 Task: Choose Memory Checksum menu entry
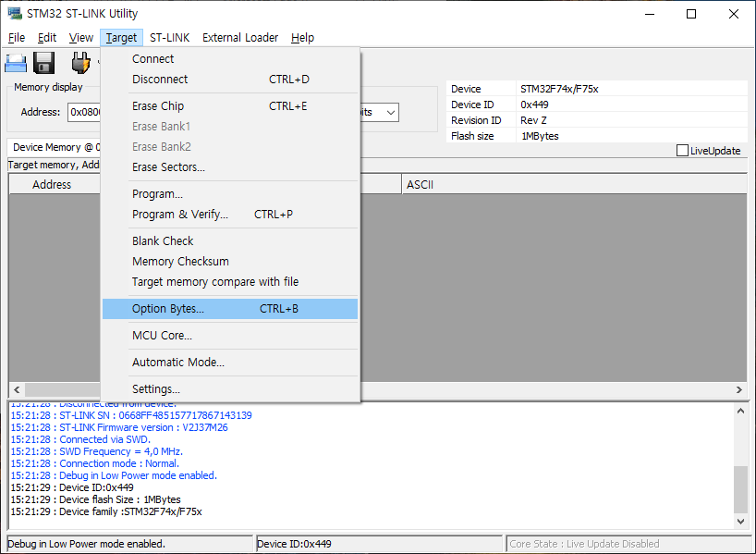tap(230, 261)
